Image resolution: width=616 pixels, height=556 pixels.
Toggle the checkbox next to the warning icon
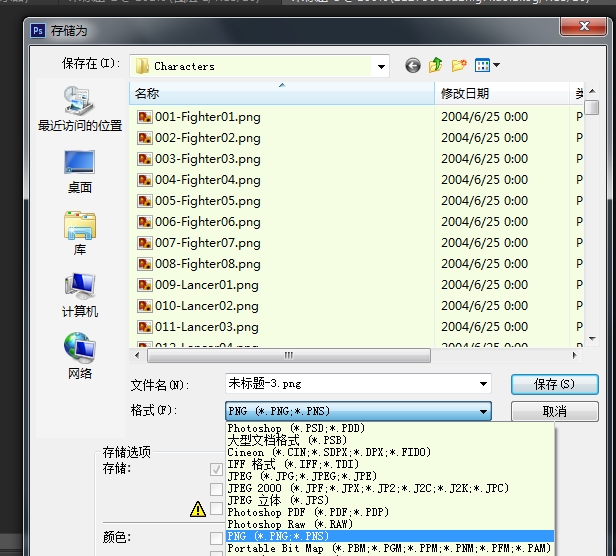click(216, 508)
